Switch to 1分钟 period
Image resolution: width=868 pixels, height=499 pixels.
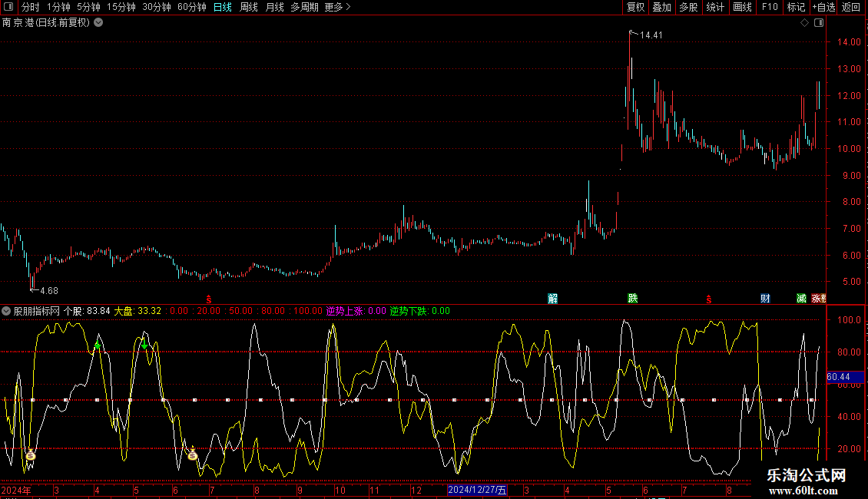(58, 7)
